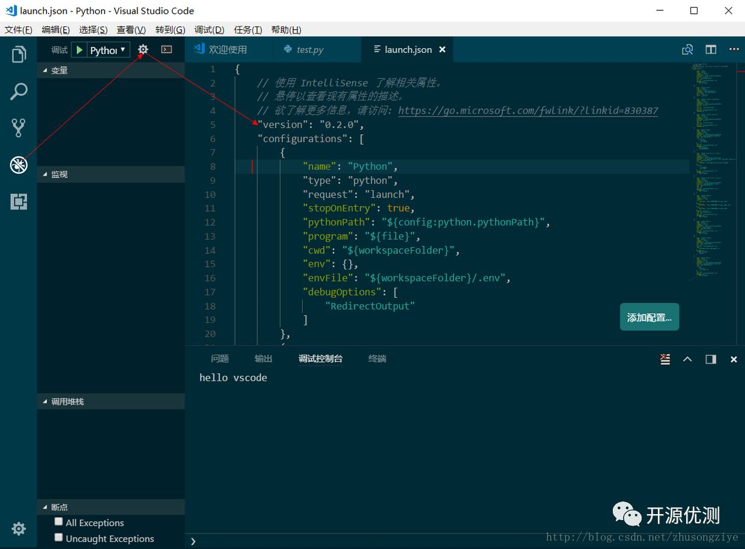Enable All Exceptions breakpoint checkbox
The width and height of the screenshot is (745, 549).
pos(58,521)
